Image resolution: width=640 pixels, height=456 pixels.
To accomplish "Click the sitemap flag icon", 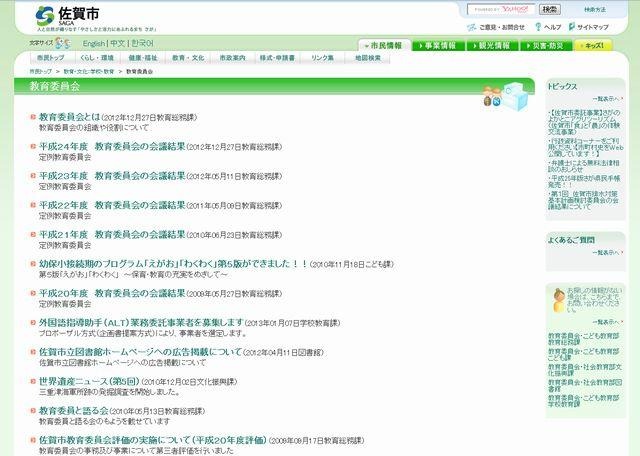I will click(571, 27).
